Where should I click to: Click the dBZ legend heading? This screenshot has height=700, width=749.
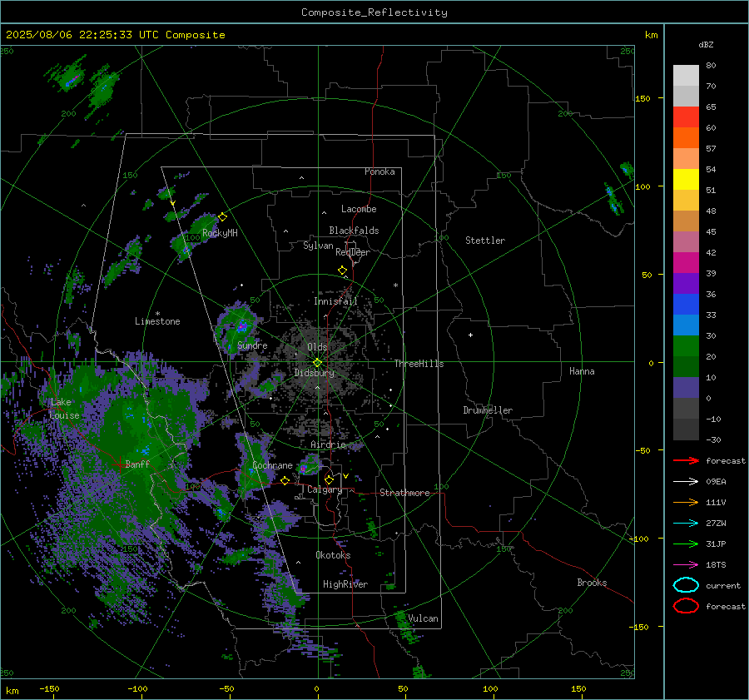(706, 44)
